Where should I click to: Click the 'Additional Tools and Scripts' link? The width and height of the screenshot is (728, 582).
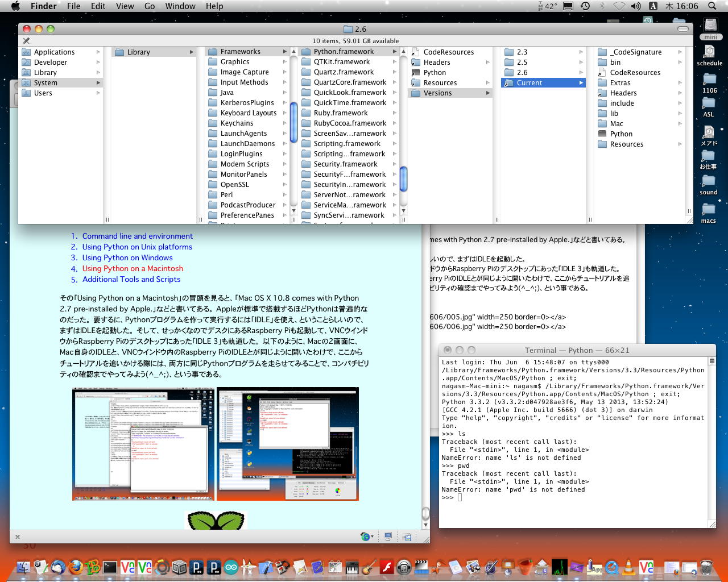131,279
